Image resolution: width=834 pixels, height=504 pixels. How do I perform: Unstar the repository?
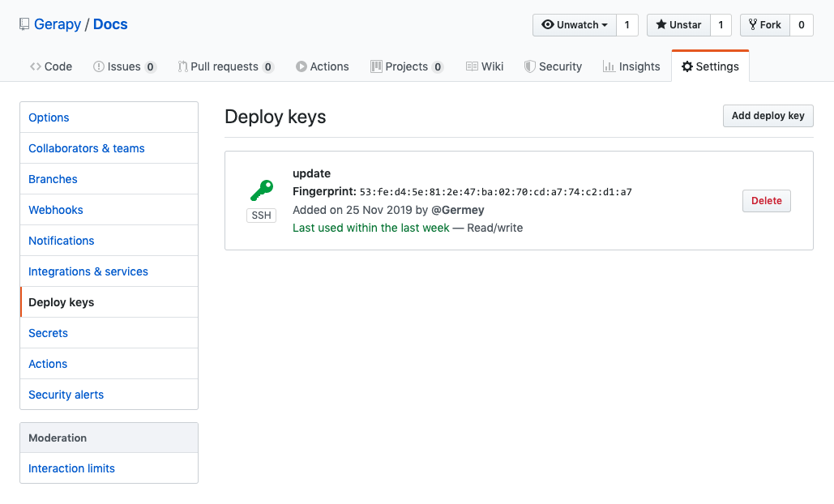[x=678, y=25]
